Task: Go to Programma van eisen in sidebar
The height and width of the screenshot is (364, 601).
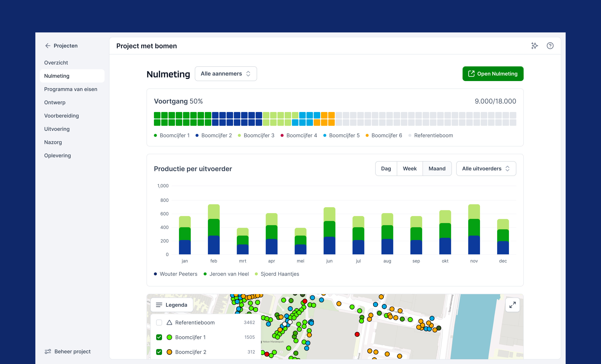Action: click(71, 89)
